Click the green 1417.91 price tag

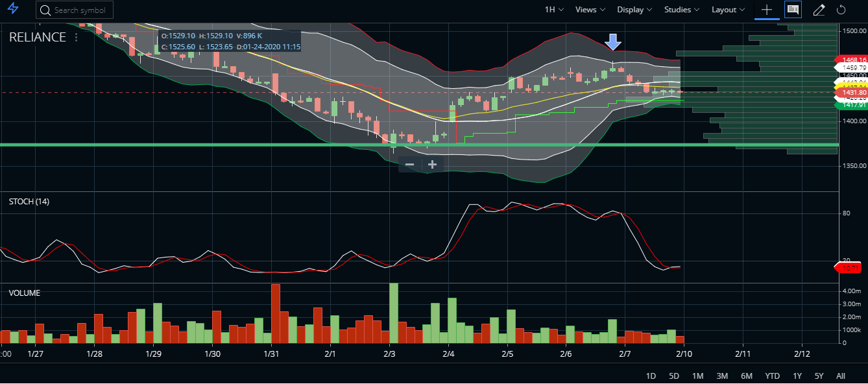[850, 104]
